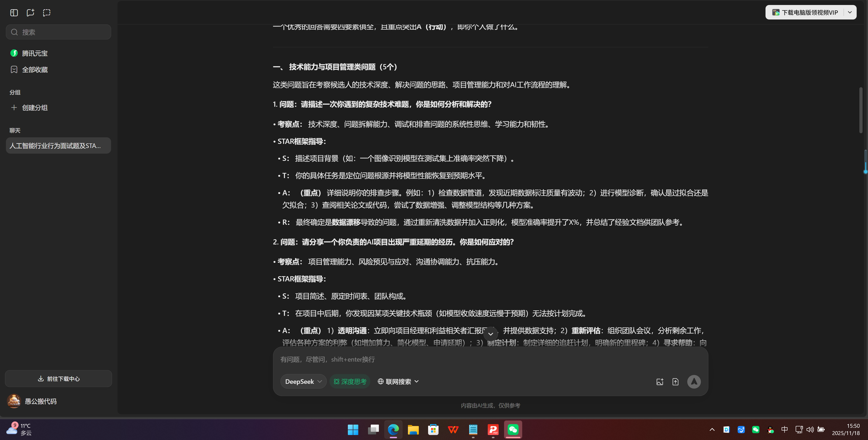Toggle 深度思考 deep thinking mode
This screenshot has height=440, width=868.
click(x=350, y=381)
